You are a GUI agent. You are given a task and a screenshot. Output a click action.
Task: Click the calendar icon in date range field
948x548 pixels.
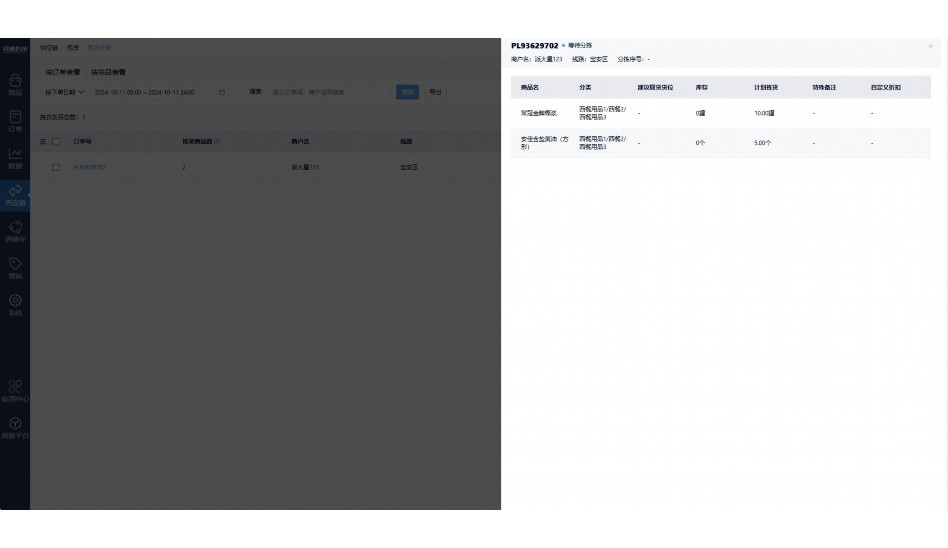222,92
